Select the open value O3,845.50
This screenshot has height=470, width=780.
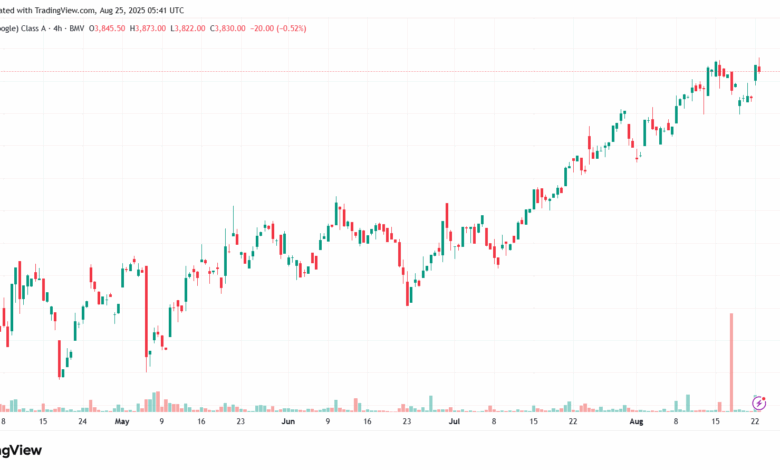107,28
